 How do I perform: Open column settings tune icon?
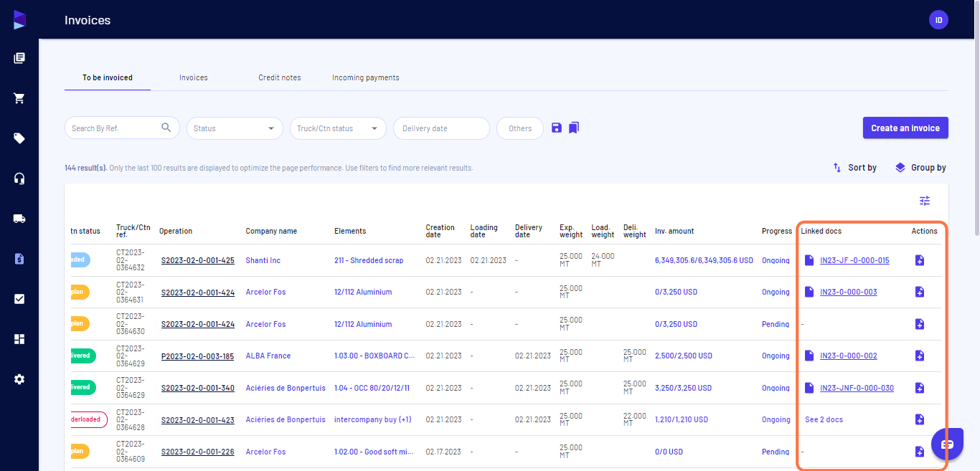point(925,201)
